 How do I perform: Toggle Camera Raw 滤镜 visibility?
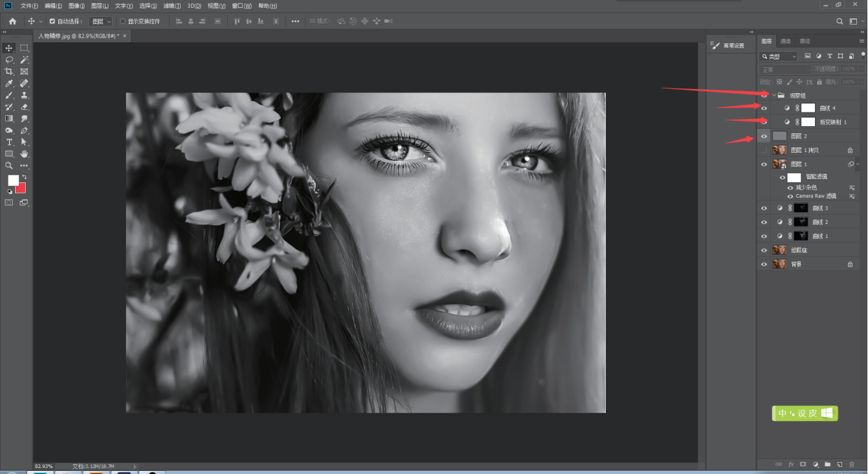tap(790, 196)
